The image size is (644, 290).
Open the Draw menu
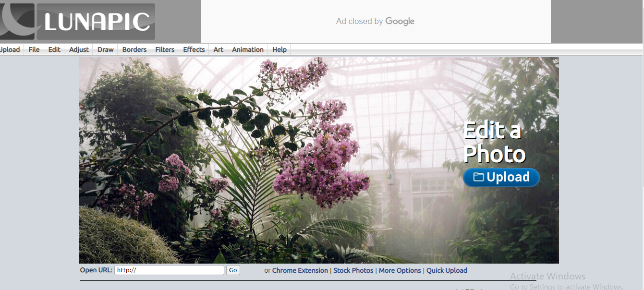click(106, 49)
